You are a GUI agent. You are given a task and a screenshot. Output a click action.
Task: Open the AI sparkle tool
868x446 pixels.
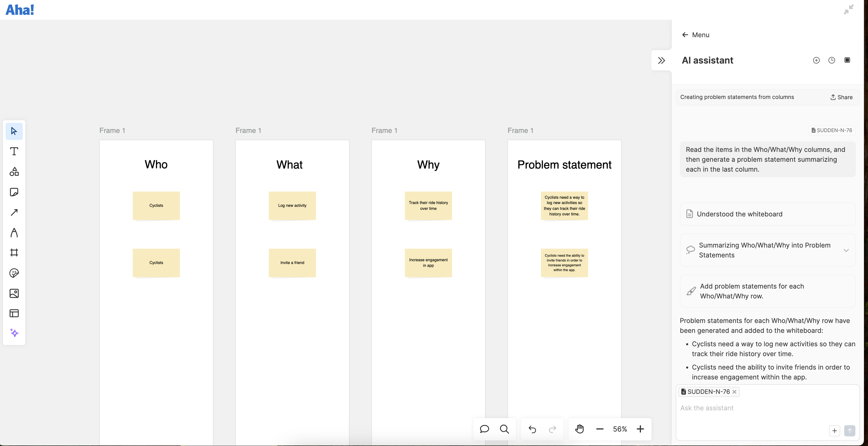click(x=14, y=333)
